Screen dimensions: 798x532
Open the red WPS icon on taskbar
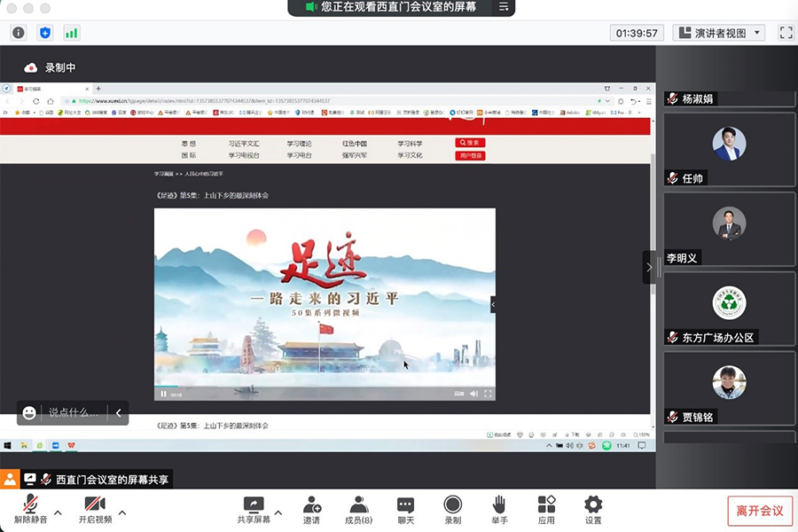click(x=71, y=445)
